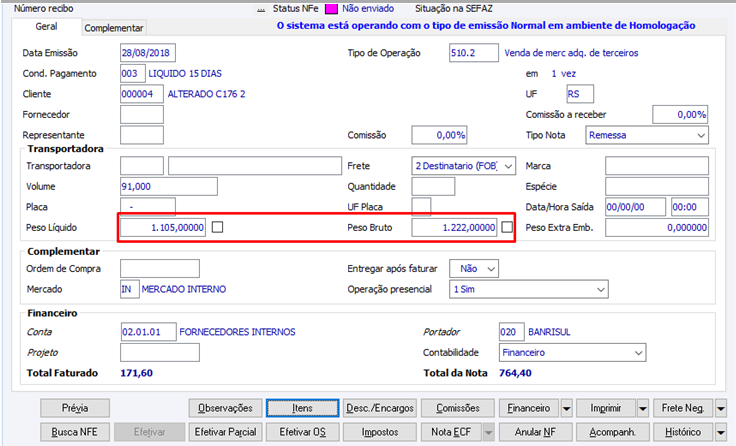736x446 pixels.
Task: Click the Projeto field
Action: coord(160,353)
